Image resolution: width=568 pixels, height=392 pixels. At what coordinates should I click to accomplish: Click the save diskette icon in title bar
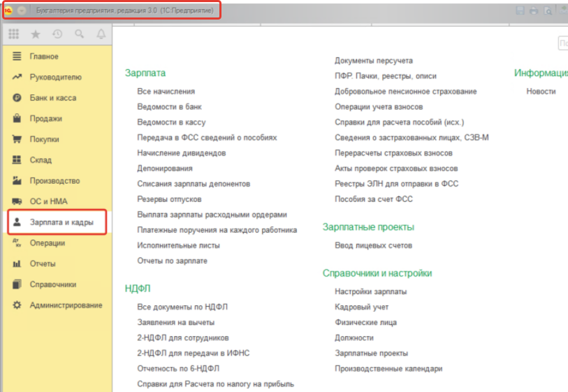[x=520, y=10]
